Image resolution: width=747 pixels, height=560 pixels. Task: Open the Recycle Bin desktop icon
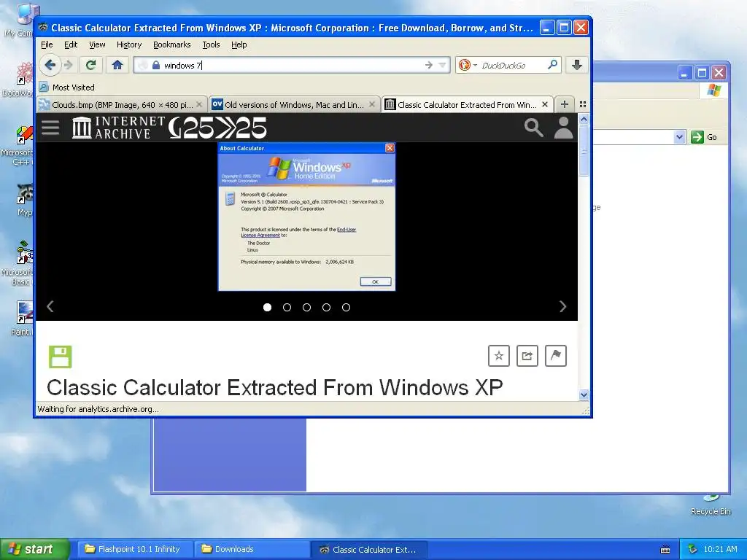pyautogui.click(x=711, y=506)
